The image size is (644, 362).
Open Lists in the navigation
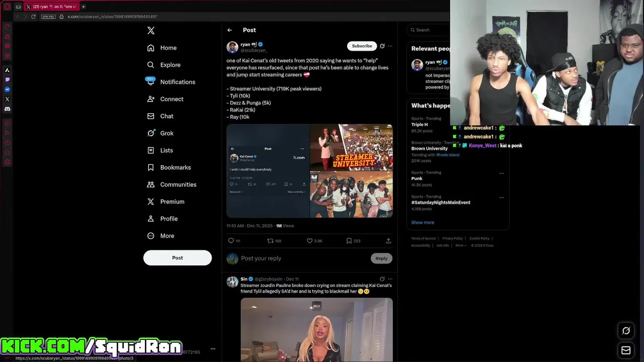coord(160,150)
